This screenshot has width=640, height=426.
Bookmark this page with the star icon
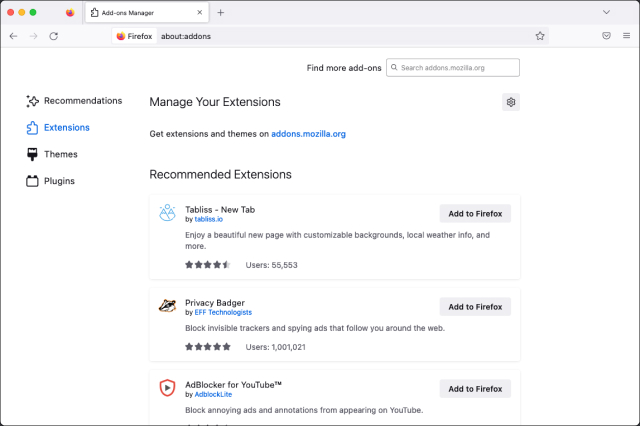(540, 35)
